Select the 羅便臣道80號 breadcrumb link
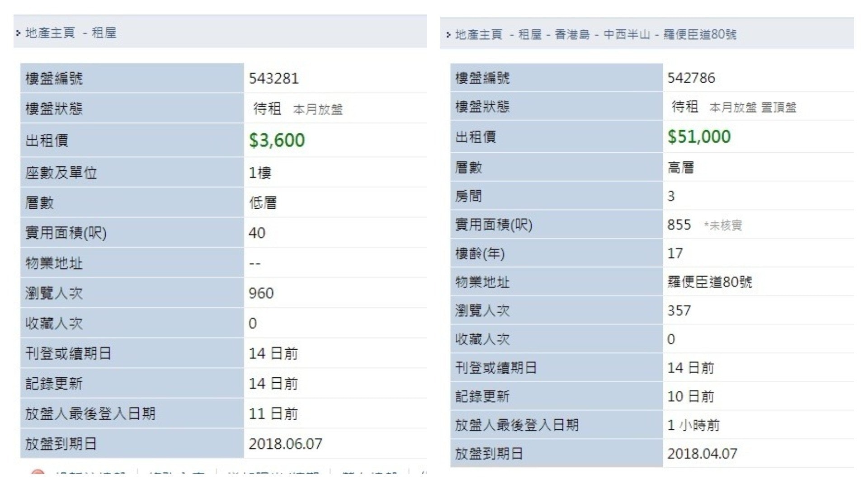The height and width of the screenshot is (488, 868). (x=700, y=34)
